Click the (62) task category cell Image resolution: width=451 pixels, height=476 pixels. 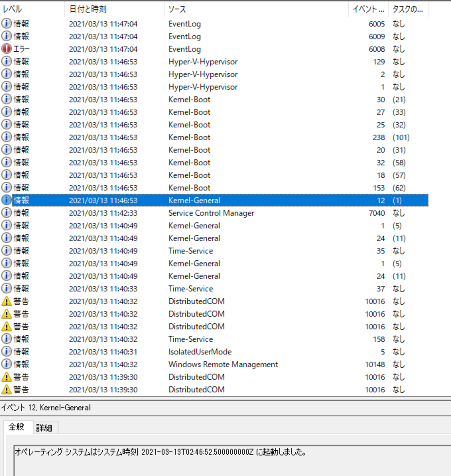399,188
